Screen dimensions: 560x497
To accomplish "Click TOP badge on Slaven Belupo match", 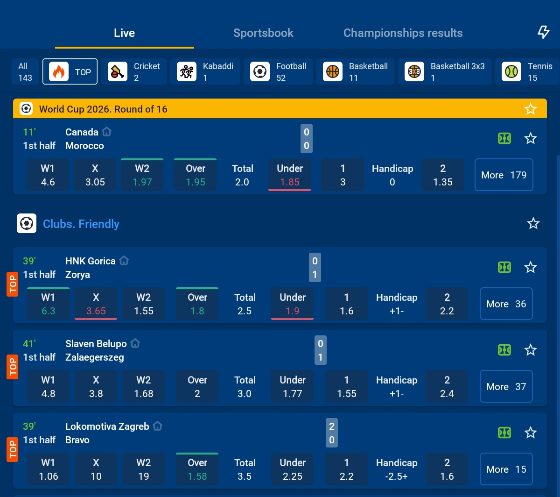I will click(x=12, y=367).
